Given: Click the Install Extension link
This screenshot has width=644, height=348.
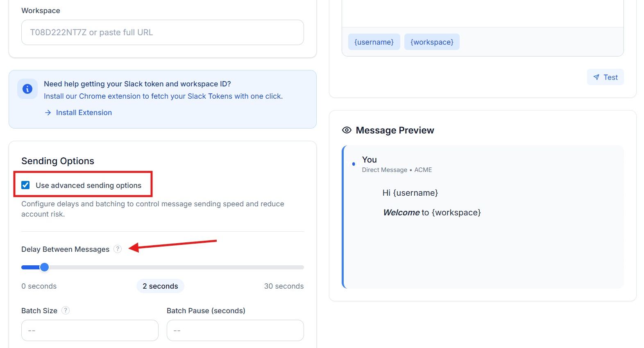Looking at the screenshot, I should click(x=84, y=113).
